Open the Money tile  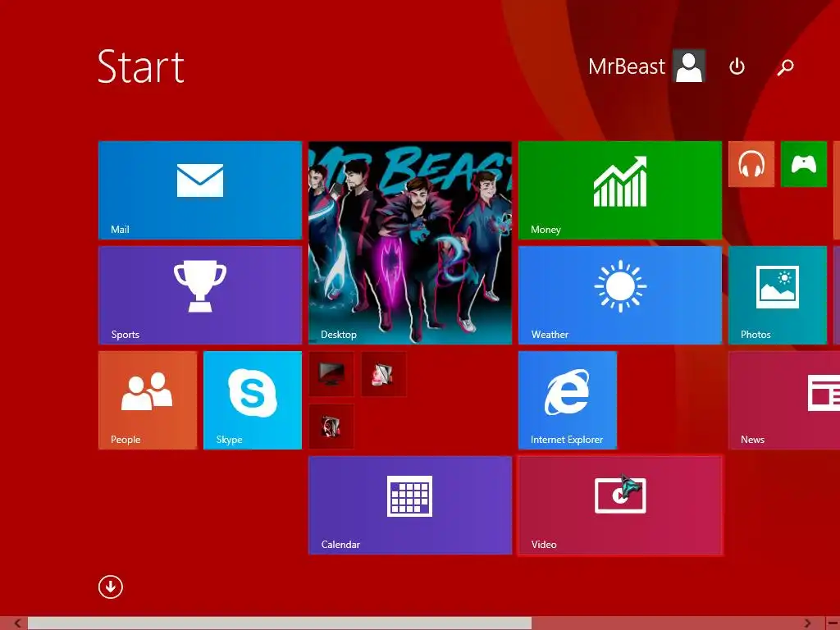(x=620, y=190)
